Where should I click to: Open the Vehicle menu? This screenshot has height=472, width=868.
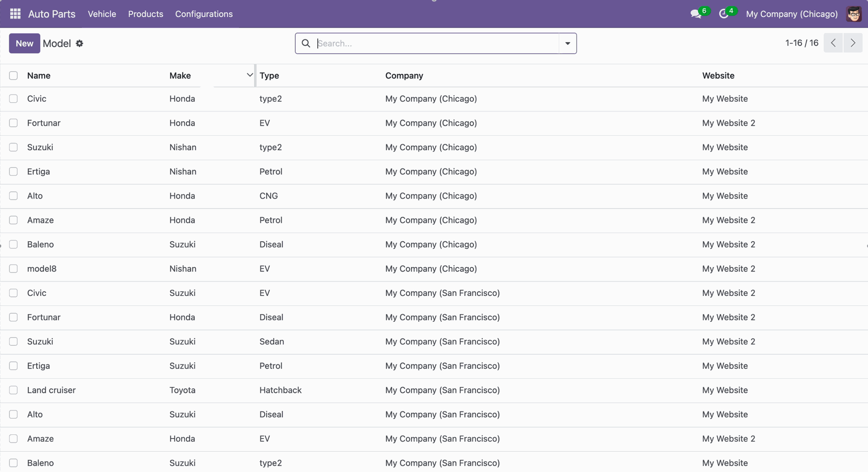pos(102,14)
